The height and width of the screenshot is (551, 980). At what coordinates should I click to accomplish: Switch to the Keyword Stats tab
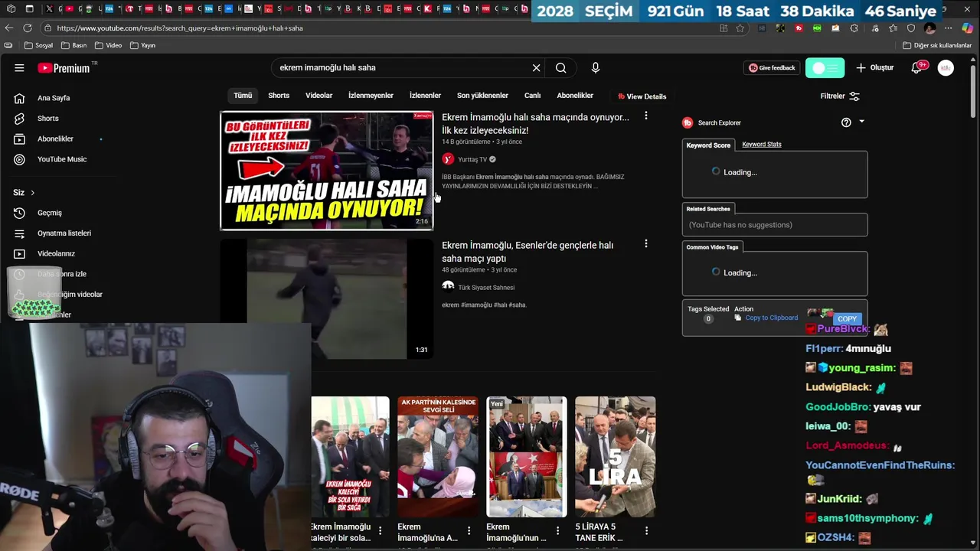click(762, 144)
